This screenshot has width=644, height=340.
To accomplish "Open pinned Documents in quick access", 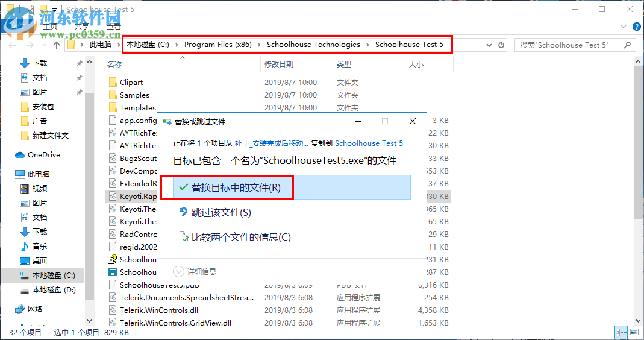I will (x=39, y=77).
